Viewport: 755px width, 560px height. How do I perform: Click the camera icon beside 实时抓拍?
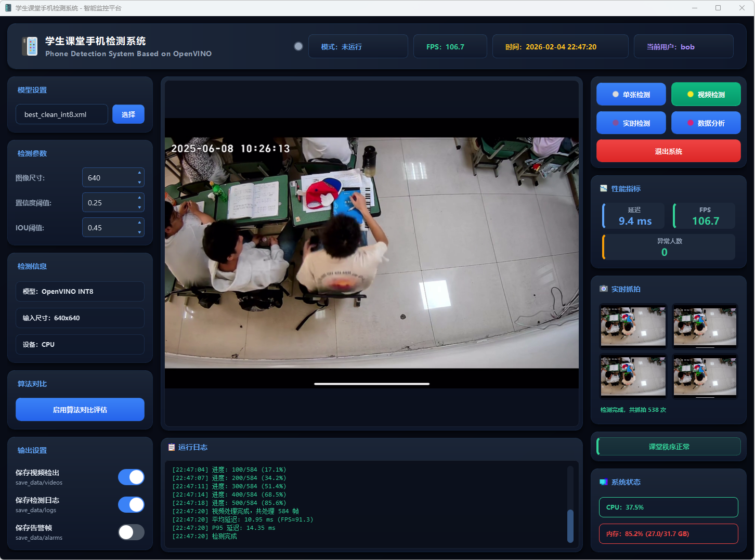click(604, 289)
